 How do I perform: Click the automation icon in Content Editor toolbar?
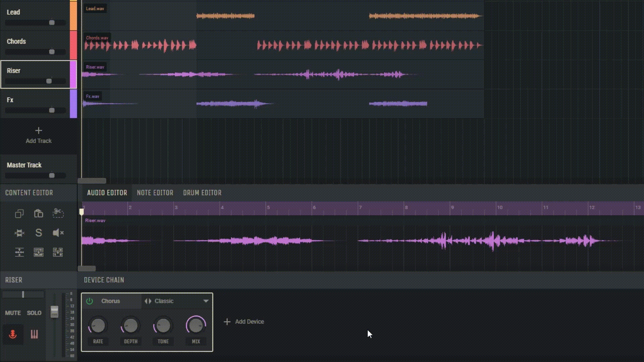pos(19,252)
